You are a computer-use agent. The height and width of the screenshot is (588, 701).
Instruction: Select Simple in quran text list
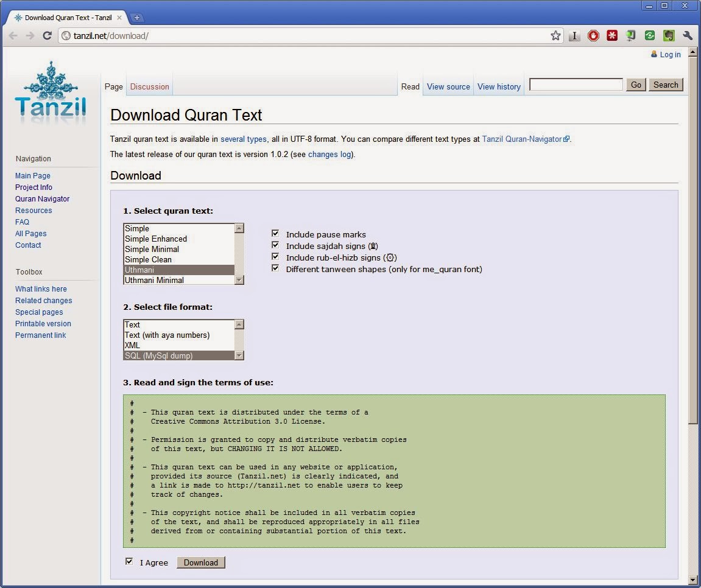(x=179, y=228)
